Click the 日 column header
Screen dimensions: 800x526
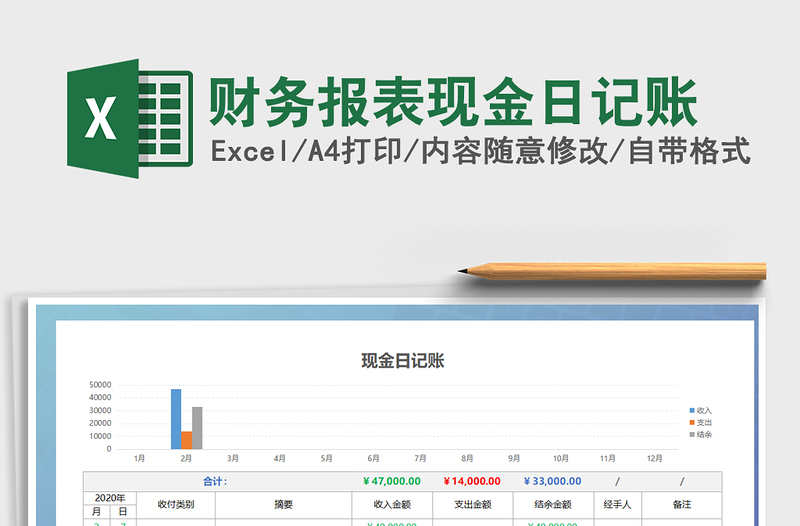click(x=123, y=512)
